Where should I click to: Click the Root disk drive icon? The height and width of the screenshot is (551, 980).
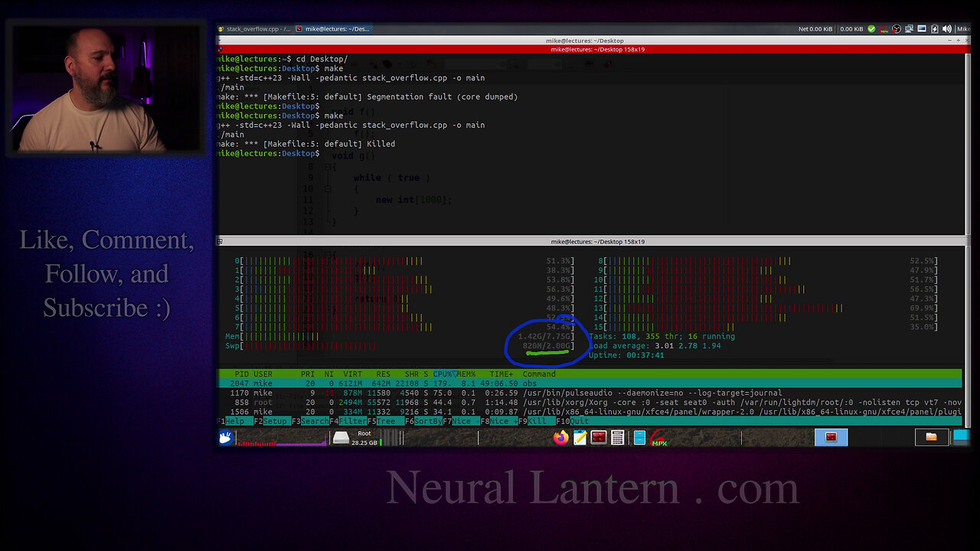click(341, 438)
